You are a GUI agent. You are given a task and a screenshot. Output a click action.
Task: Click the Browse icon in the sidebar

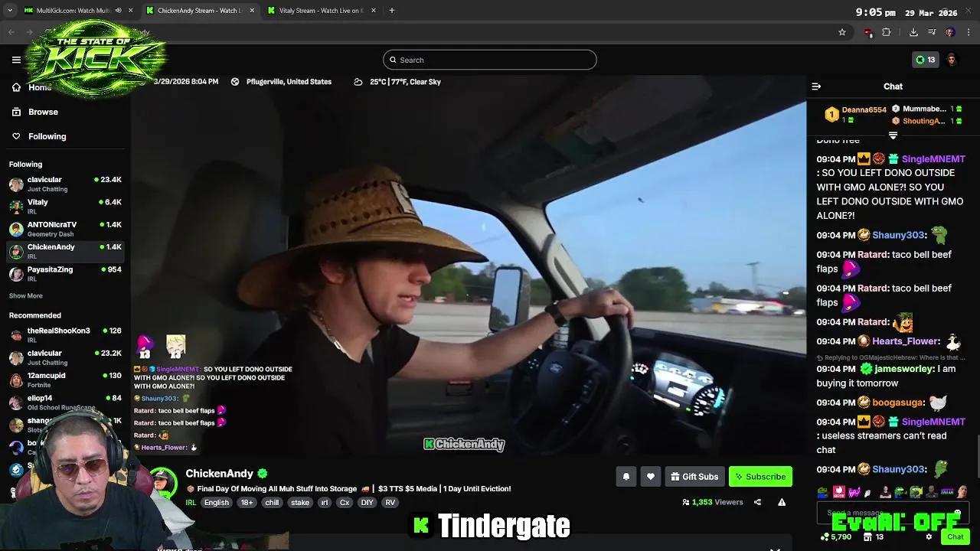coord(16,112)
